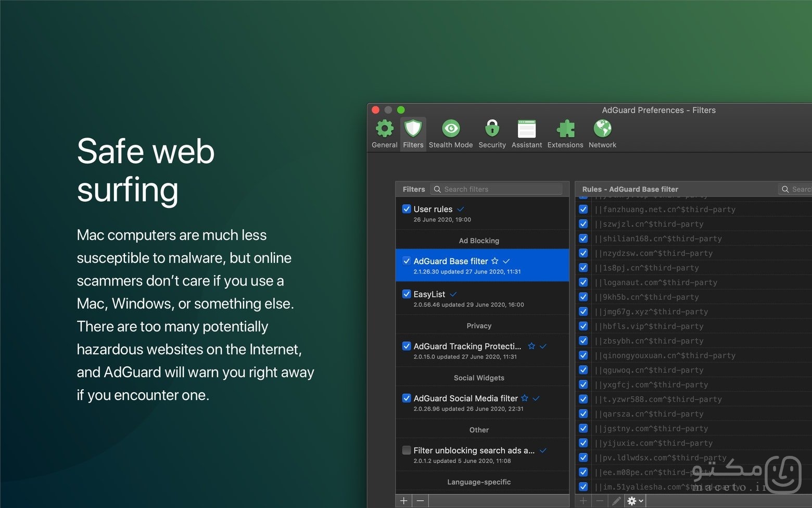Click the star icon beside AdGuard Base filter
The width and height of the screenshot is (812, 508).
pyautogui.click(x=495, y=261)
